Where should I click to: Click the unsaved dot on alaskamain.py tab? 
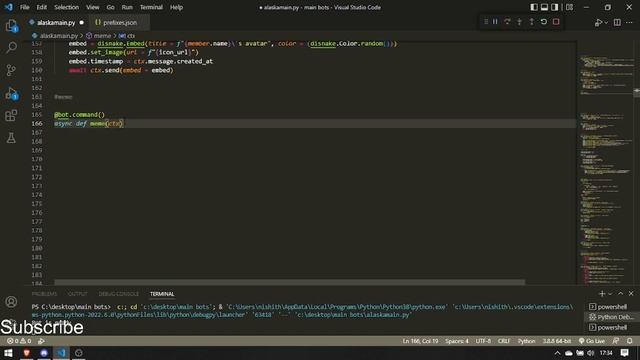(82, 22)
